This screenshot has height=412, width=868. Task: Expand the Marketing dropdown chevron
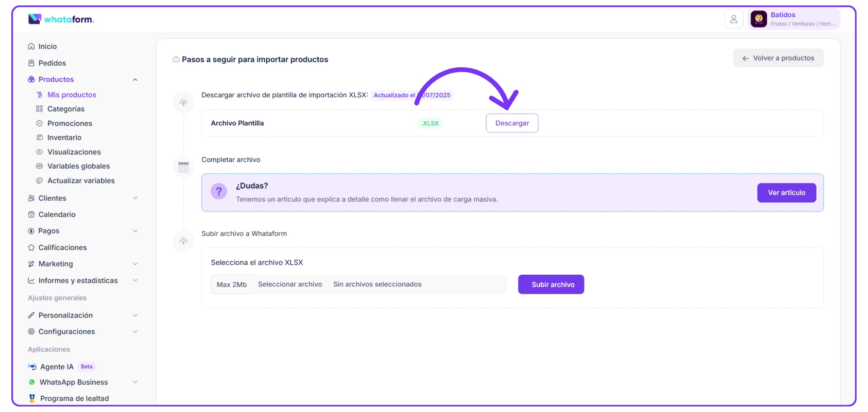(x=135, y=264)
